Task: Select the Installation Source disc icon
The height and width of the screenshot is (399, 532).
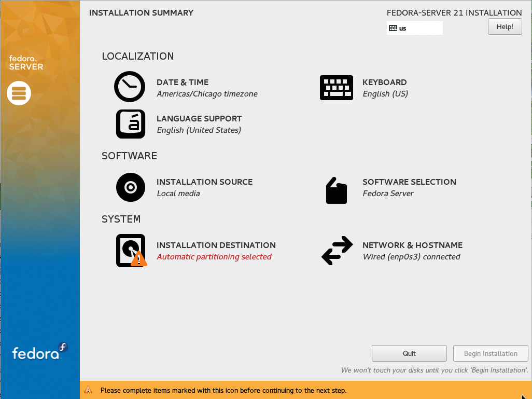Action: (130, 187)
